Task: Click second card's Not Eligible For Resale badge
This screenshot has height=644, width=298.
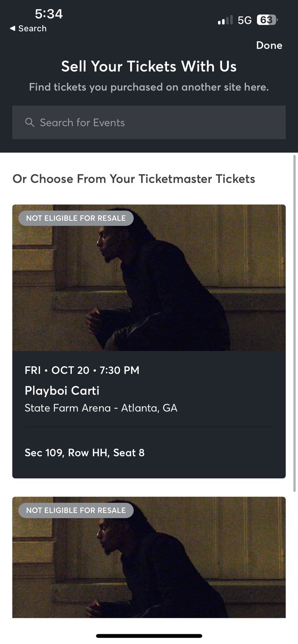Action: click(x=76, y=510)
